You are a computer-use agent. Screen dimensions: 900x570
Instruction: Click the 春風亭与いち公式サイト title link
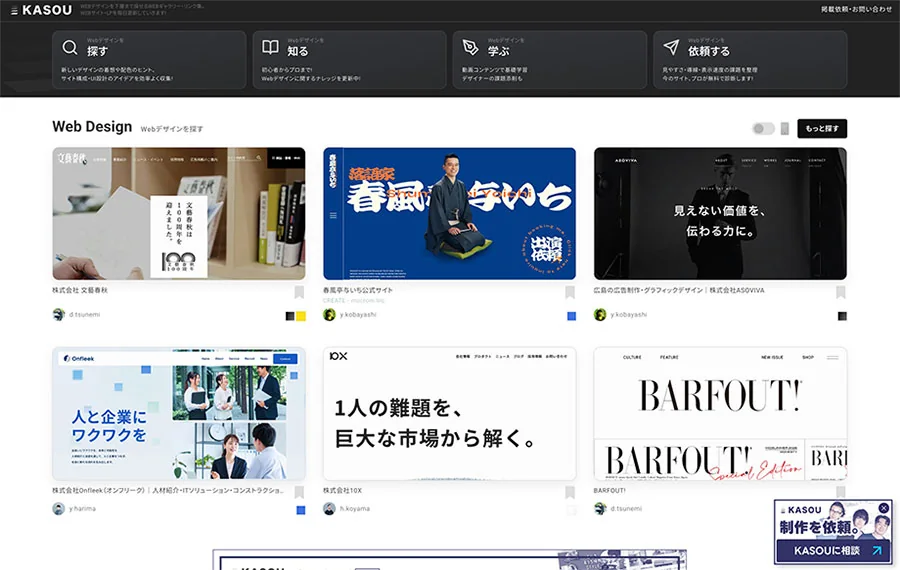358,290
